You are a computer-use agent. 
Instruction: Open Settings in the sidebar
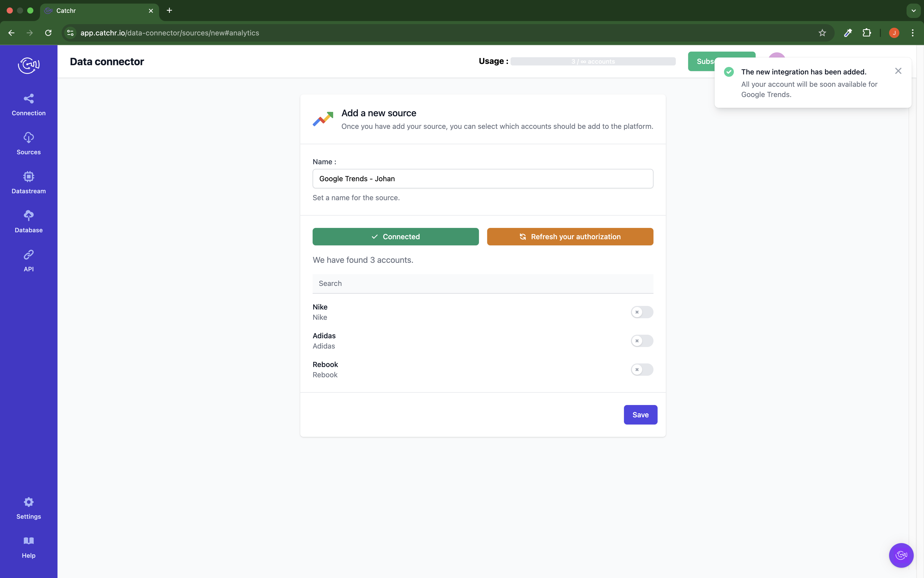pos(29,508)
